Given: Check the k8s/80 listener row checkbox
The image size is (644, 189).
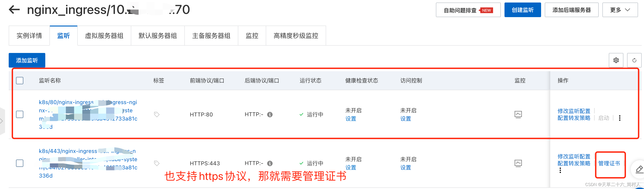Looking at the screenshot, I should [20, 114].
